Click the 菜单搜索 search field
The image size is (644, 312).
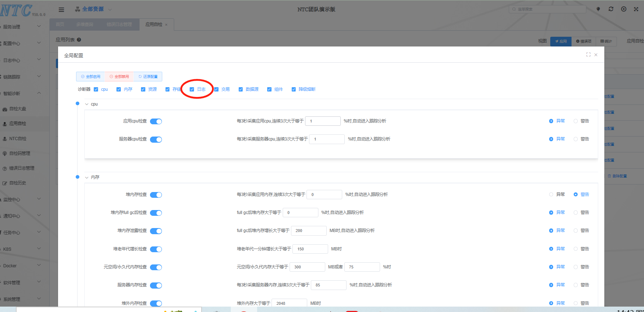(x=547, y=9)
